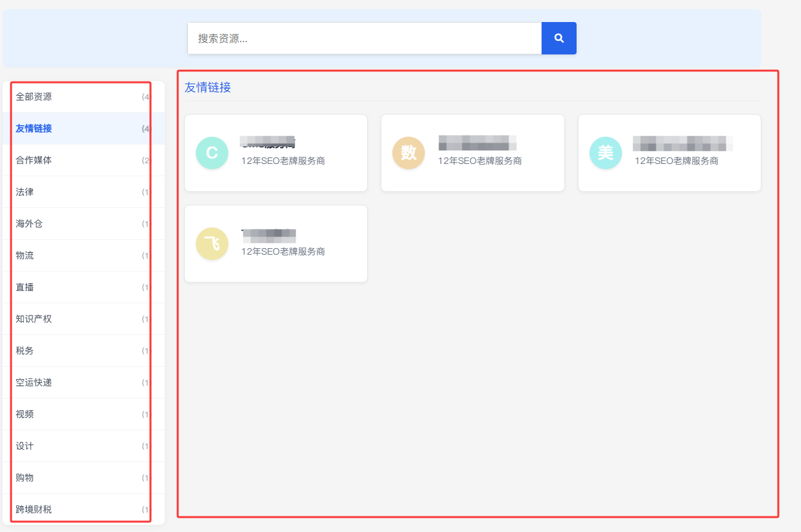Open the 空运快递 category

(x=84, y=382)
